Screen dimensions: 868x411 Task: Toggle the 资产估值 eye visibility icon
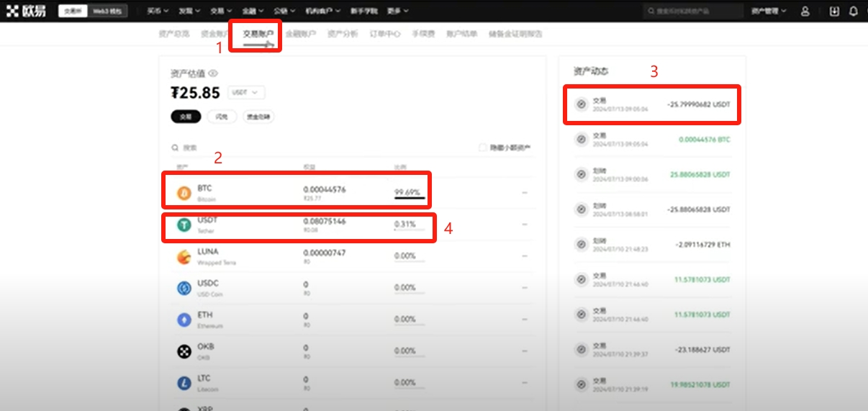213,73
